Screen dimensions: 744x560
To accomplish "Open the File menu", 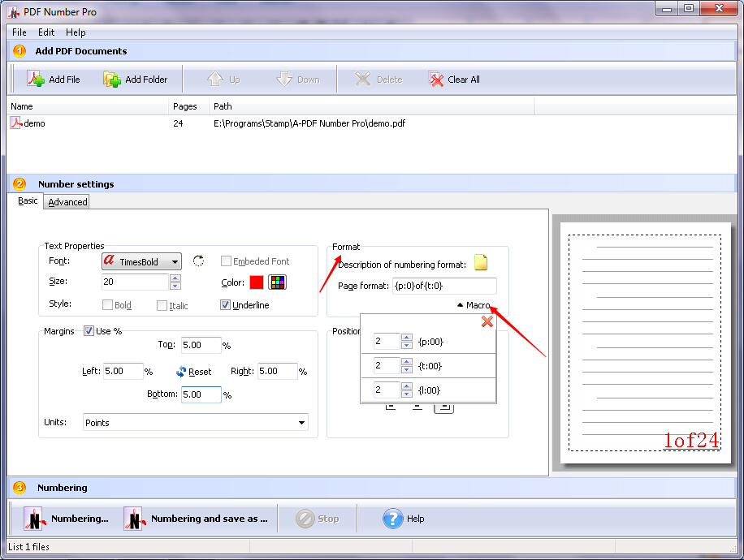I will (x=19, y=32).
